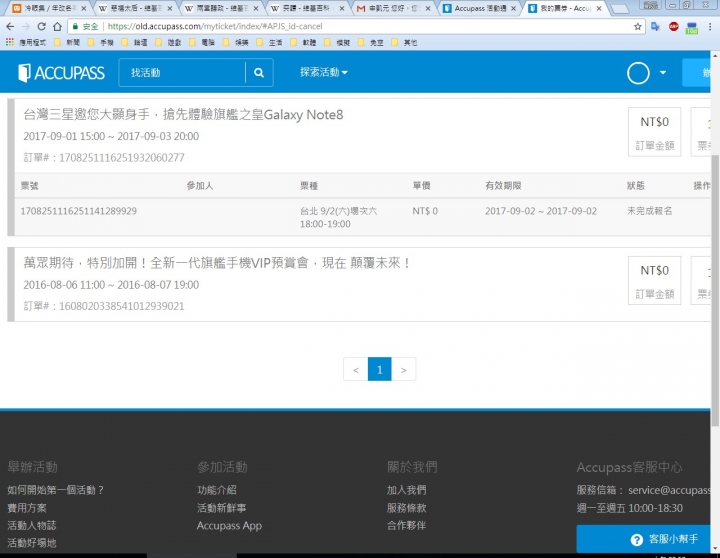This screenshot has width=720, height=558.
Task: Open the 如何開始第一個活動？ footer link
Action: point(56,490)
